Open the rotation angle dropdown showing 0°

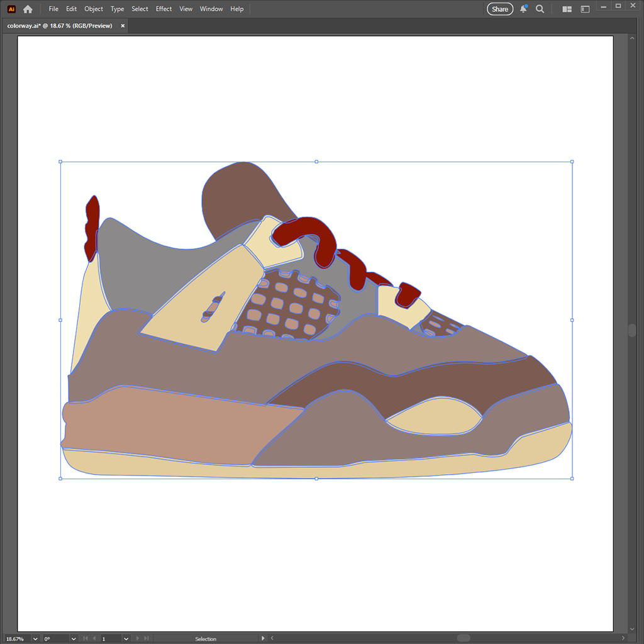(x=73, y=638)
